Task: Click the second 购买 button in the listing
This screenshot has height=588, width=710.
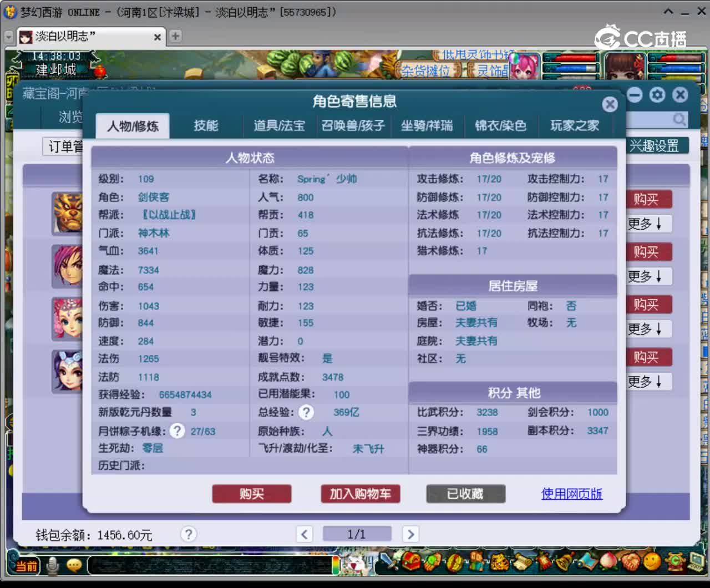Action: [x=649, y=252]
